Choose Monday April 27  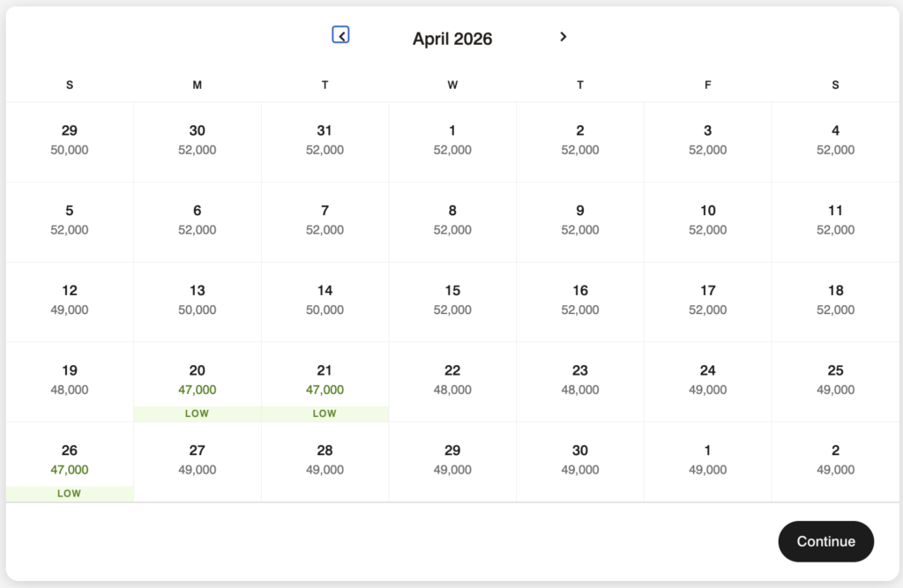(x=198, y=460)
